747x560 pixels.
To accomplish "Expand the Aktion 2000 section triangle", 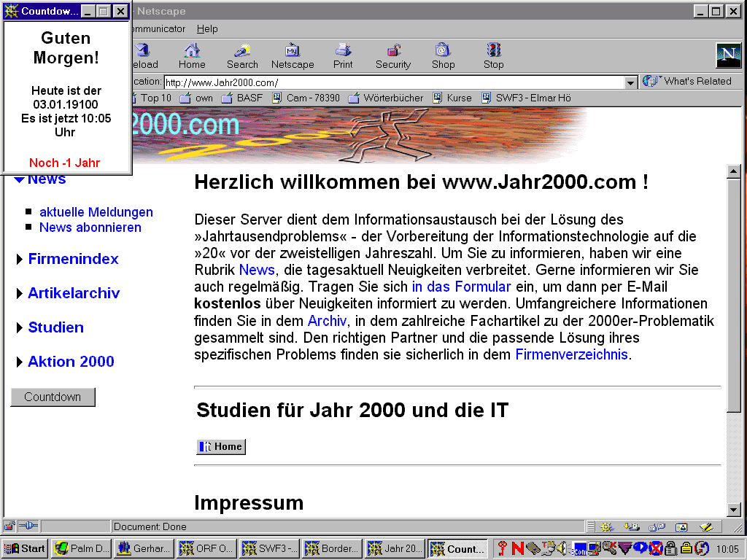I will pos(20,362).
